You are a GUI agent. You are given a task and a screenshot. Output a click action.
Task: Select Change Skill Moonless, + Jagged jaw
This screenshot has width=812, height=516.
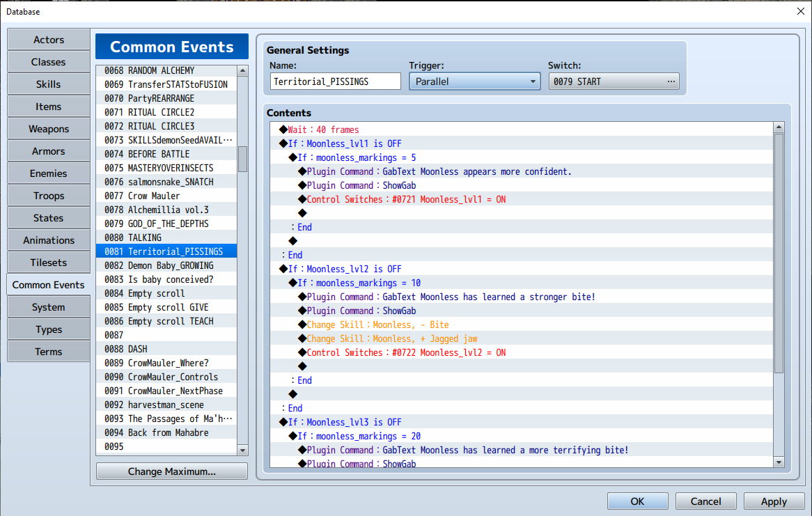[x=522, y=339]
